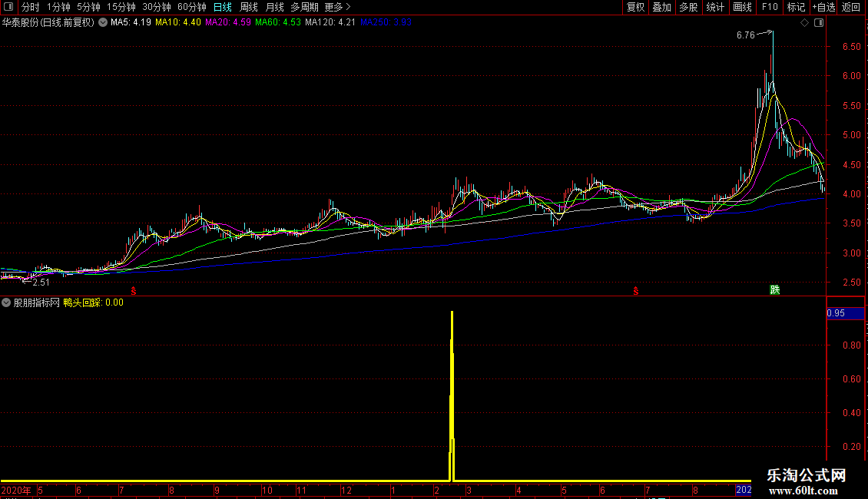
Task: Click the 华泰股份(日线.前复权) title
Action: click(x=48, y=23)
